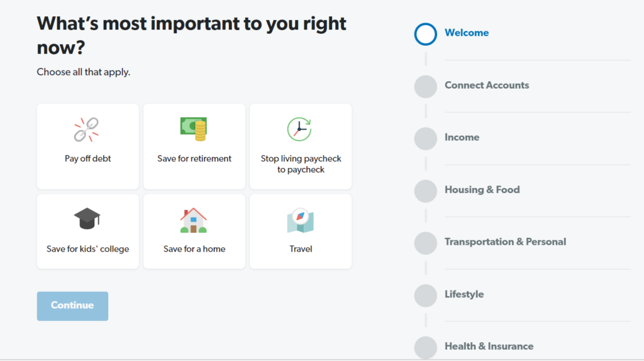Open the Lifestyle step label
644x361 pixels.
click(x=464, y=294)
